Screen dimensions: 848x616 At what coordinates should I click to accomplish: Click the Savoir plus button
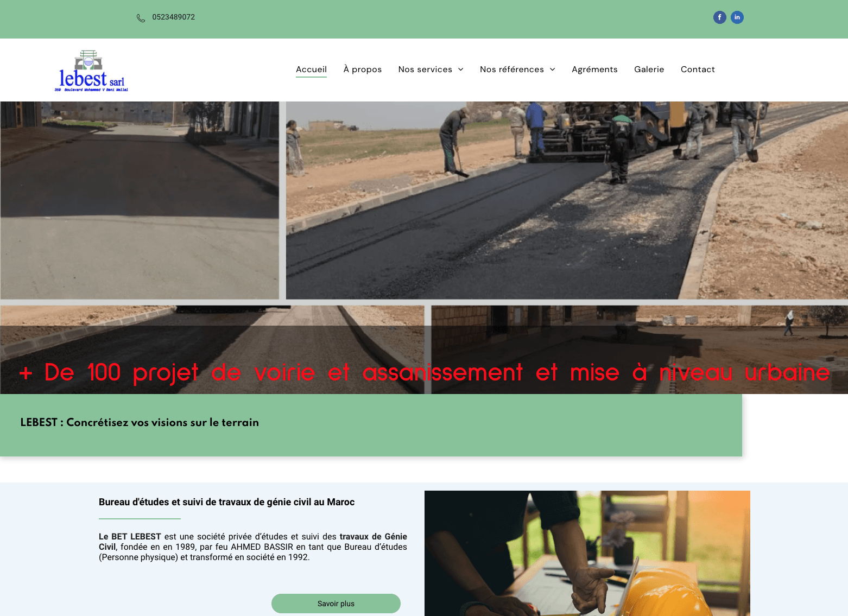click(336, 604)
